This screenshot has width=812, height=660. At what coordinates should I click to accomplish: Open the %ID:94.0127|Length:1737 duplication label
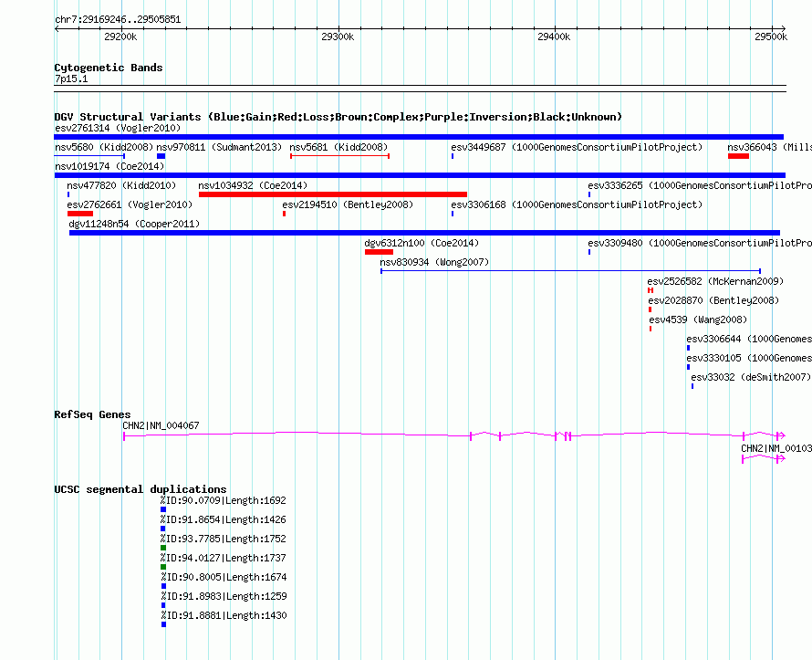tap(223, 558)
